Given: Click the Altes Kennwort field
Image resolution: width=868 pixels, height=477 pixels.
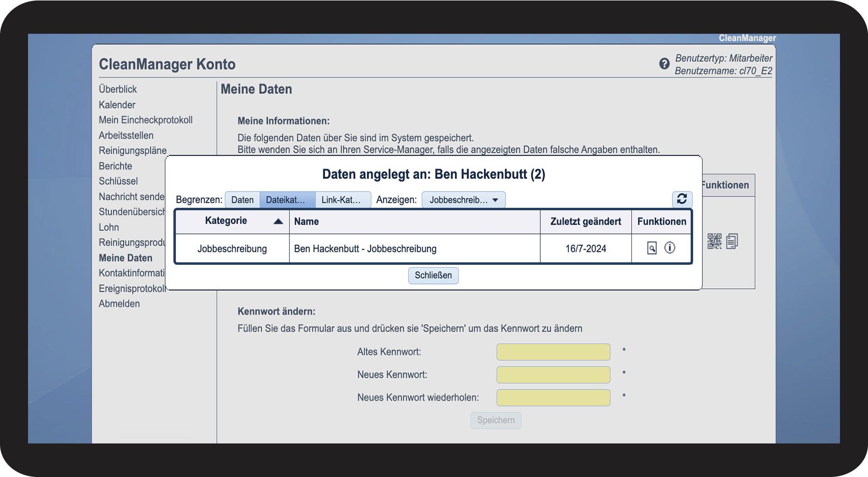Looking at the screenshot, I should [x=553, y=352].
